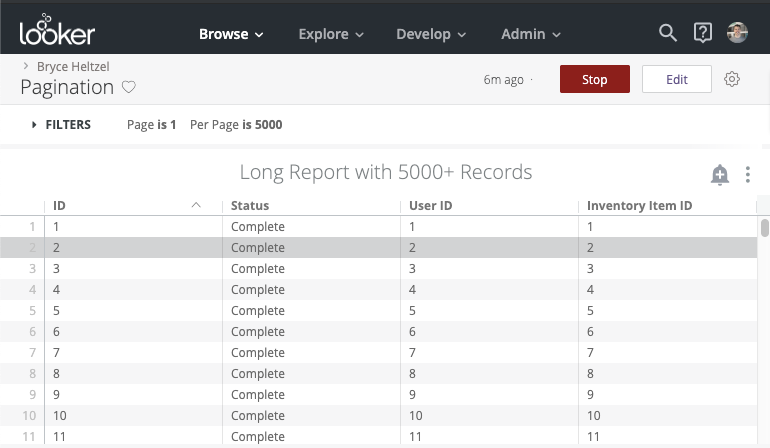Click the '6m ago' refresh timestamp
This screenshot has width=770, height=448.
(x=503, y=80)
